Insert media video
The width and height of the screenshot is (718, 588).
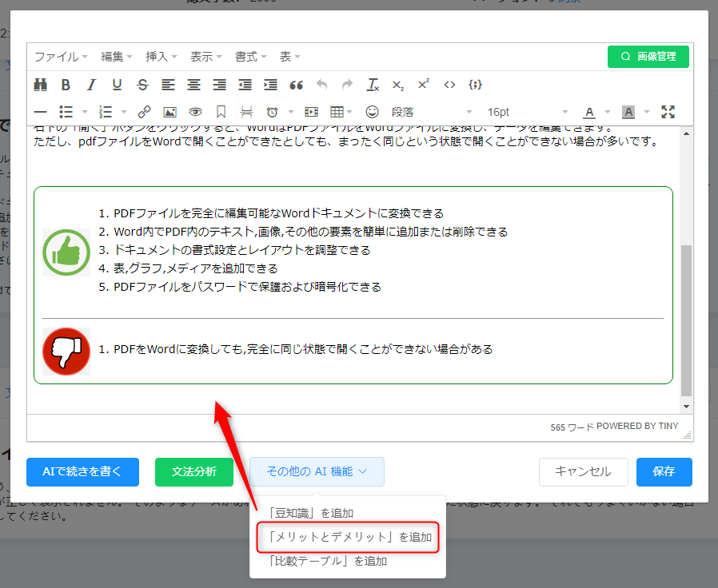tap(311, 112)
